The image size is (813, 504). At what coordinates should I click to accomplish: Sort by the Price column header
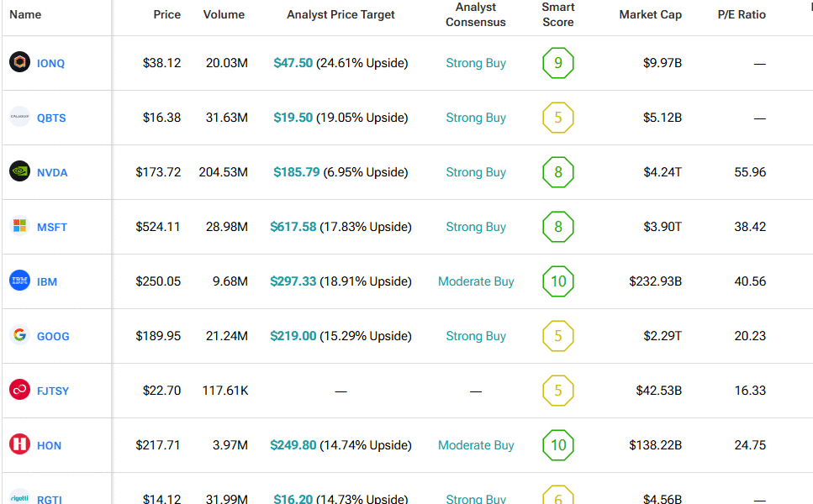click(x=167, y=14)
